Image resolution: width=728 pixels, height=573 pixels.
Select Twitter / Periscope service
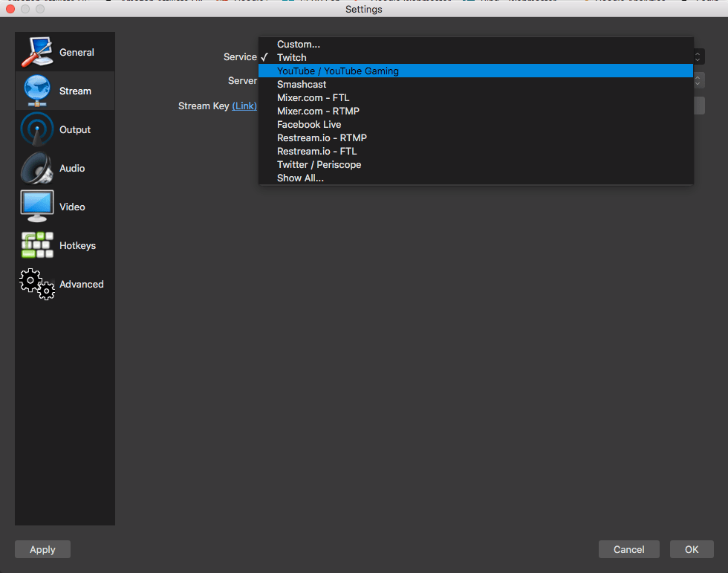pos(476,164)
